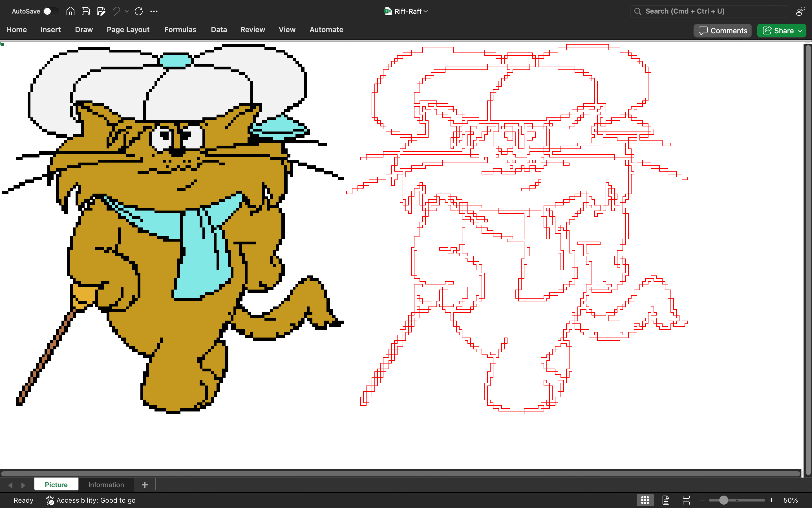Click the Excel file icon beside Riff-Raff

coord(388,11)
